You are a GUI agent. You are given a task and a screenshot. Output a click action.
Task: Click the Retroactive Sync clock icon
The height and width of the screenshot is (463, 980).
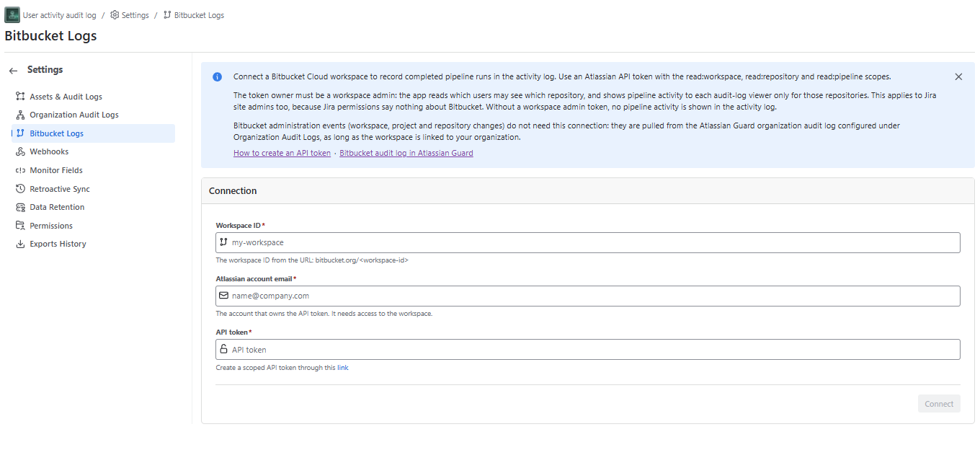[x=20, y=189]
